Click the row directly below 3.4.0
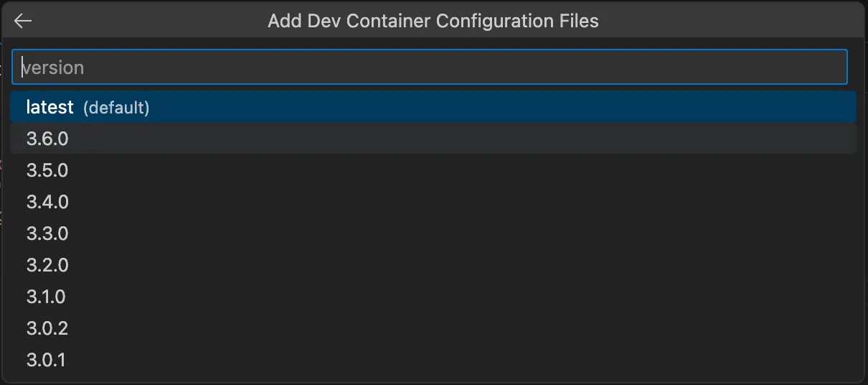The height and width of the screenshot is (385, 868). 433,233
